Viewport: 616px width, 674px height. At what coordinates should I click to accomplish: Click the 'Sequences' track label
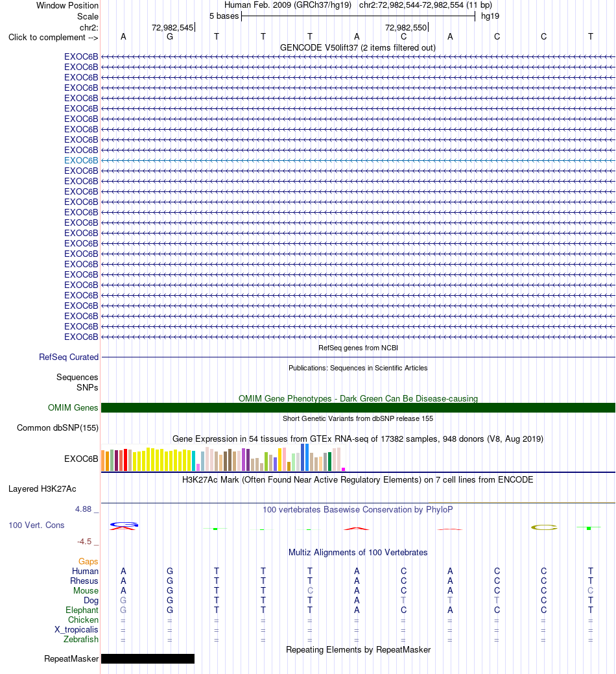[77, 377]
